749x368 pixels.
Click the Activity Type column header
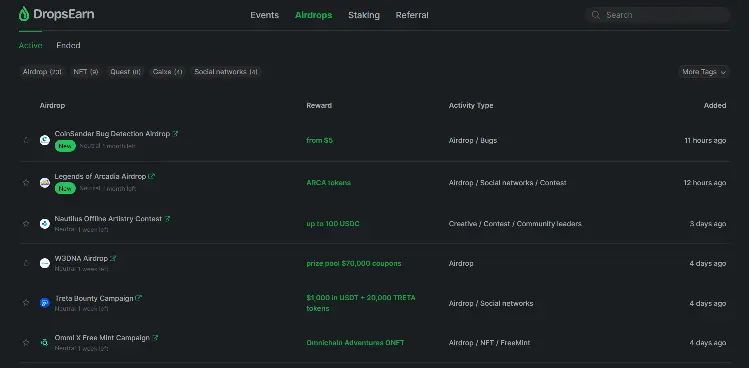(x=471, y=105)
